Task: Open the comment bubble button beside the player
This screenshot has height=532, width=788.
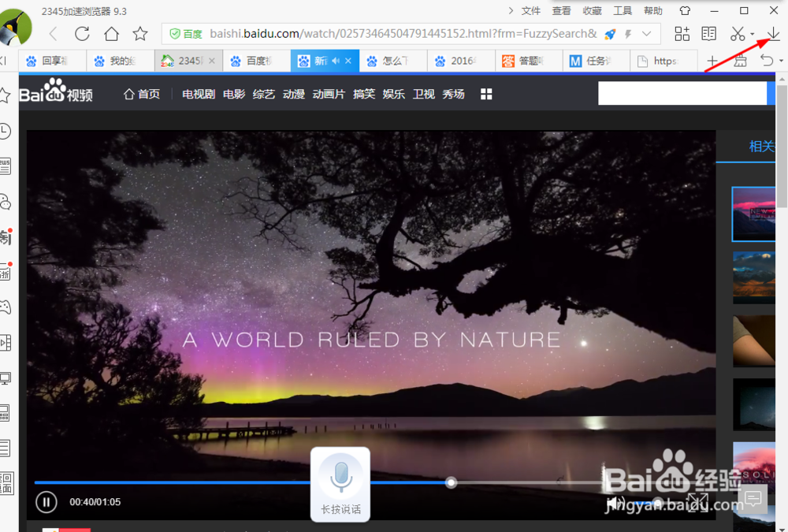Action: 753,498
